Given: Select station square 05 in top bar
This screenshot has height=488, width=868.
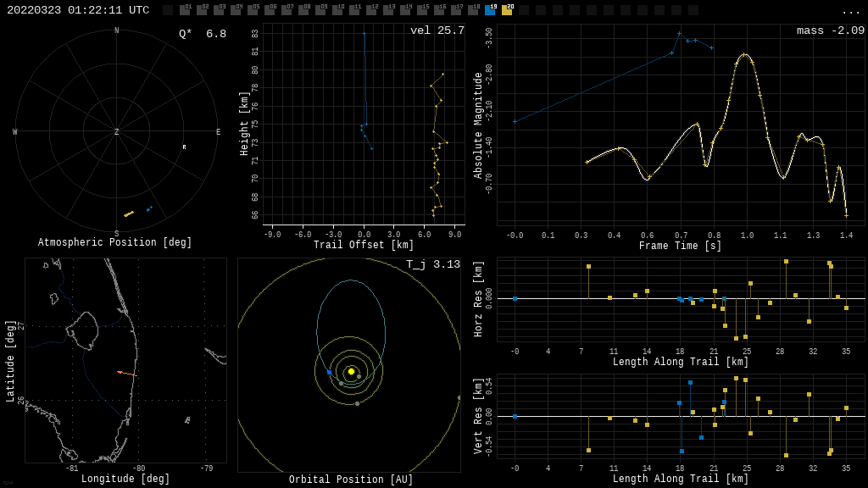Looking at the screenshot, I should (253, 10).
